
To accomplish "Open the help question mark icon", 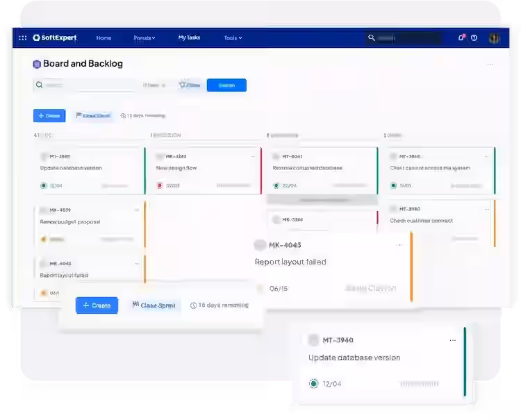I will coord(474,38).
